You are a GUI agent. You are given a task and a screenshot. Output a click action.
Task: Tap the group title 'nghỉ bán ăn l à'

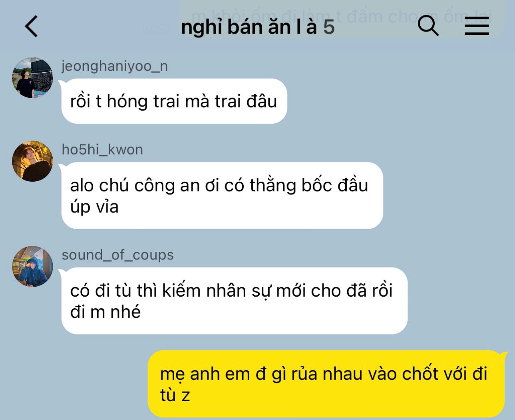click(x=249, y=27)
